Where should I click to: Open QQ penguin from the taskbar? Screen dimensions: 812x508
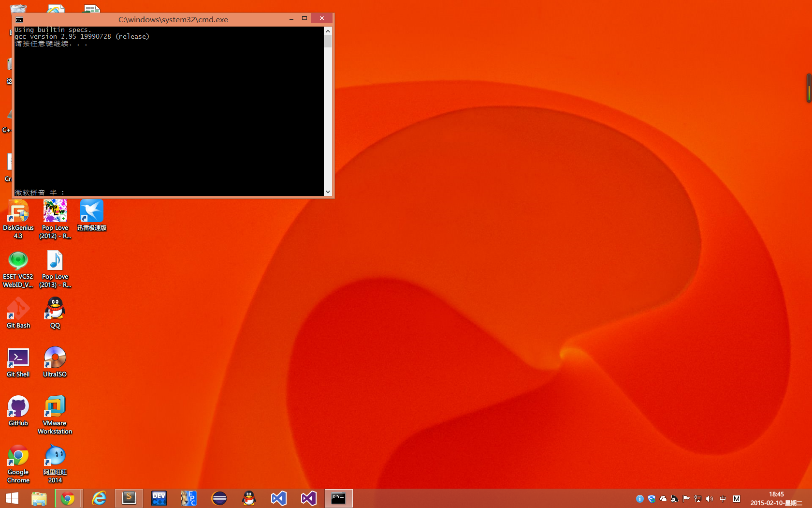click(249, 498)
